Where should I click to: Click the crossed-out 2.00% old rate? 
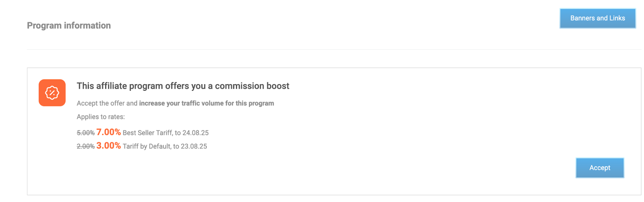click(85, 146)
